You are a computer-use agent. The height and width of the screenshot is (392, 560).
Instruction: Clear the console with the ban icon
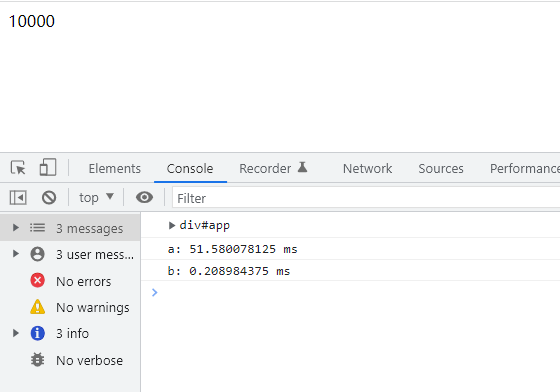(x=49, y=197)
